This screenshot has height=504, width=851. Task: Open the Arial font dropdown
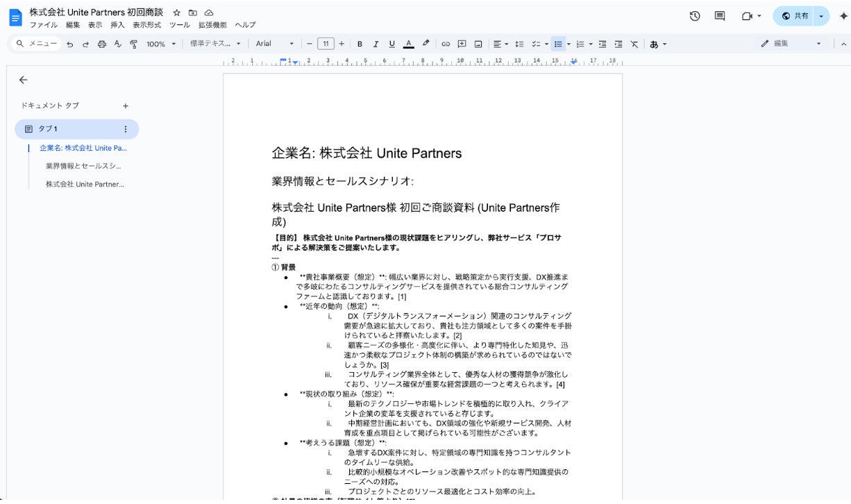pyautogui.click(x=274, y=44)
